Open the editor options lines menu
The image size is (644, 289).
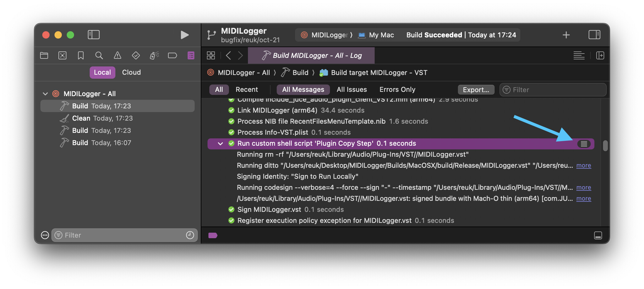click(x=579, y=55)
